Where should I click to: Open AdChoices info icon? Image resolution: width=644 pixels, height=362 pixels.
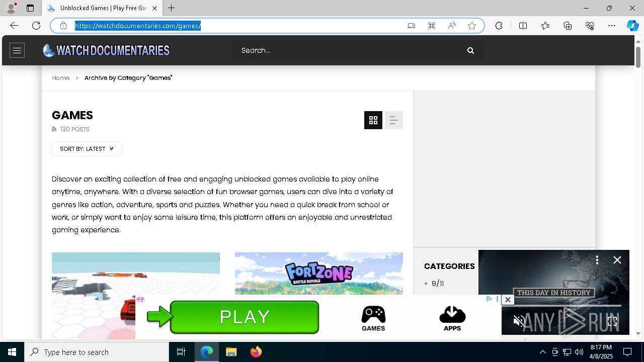[x=489, y=299]
